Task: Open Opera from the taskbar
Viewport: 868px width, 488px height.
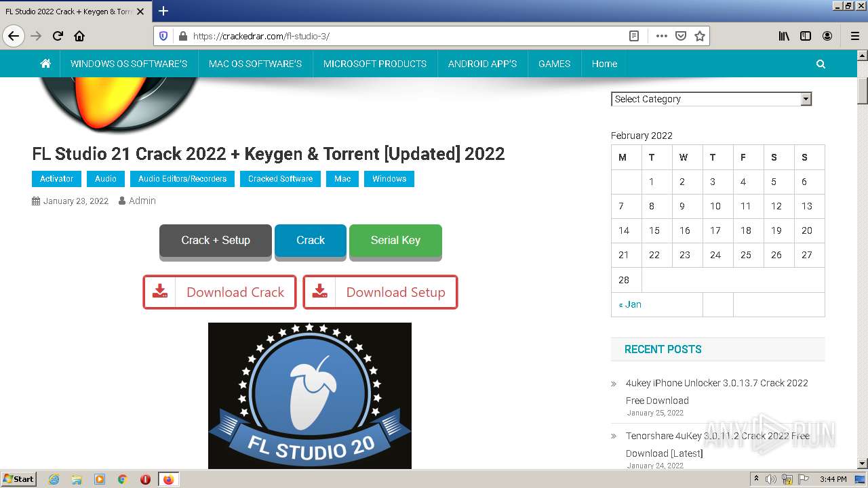Action: point(145,479)
